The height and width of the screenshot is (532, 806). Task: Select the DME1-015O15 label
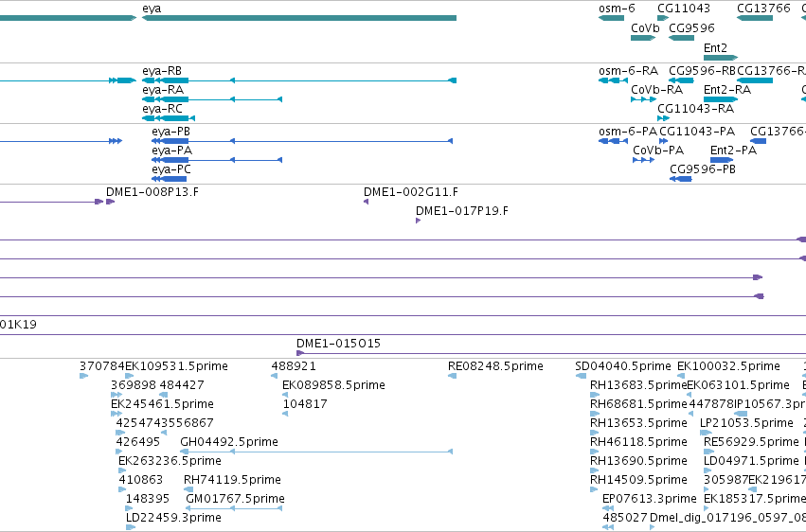click(338, 344)
